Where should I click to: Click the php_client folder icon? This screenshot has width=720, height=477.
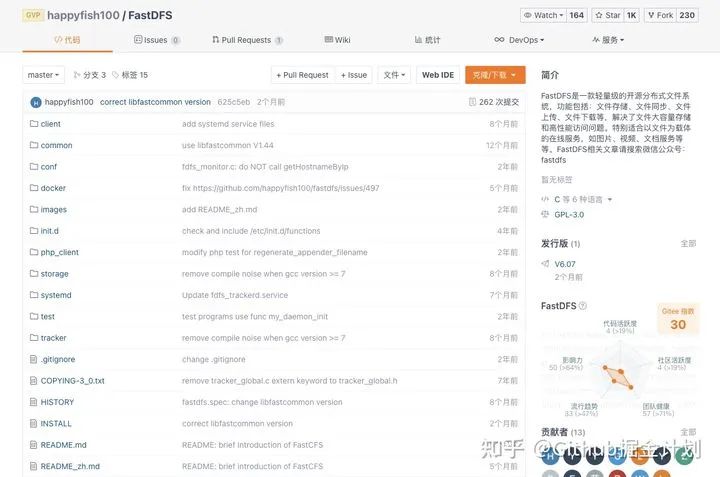34,252
